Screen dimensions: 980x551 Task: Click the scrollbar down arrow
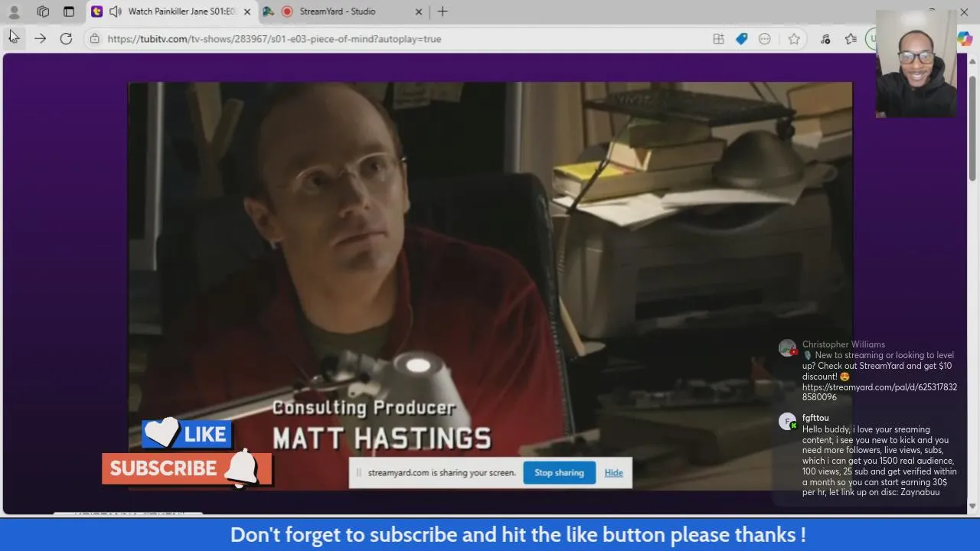(x=972, y=506)
